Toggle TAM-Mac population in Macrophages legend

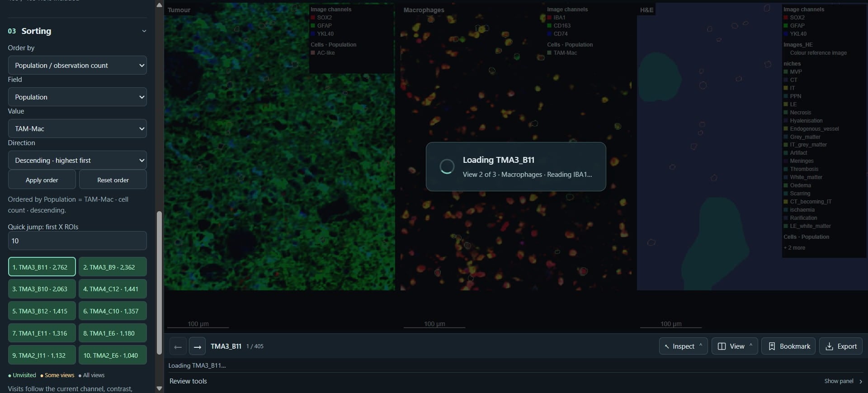pos(562,53)
